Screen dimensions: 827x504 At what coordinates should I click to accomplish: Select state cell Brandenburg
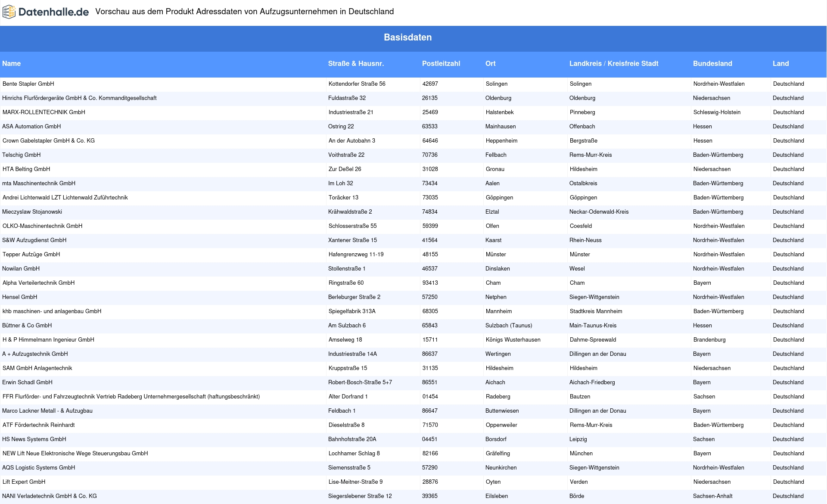pos(709,340)
